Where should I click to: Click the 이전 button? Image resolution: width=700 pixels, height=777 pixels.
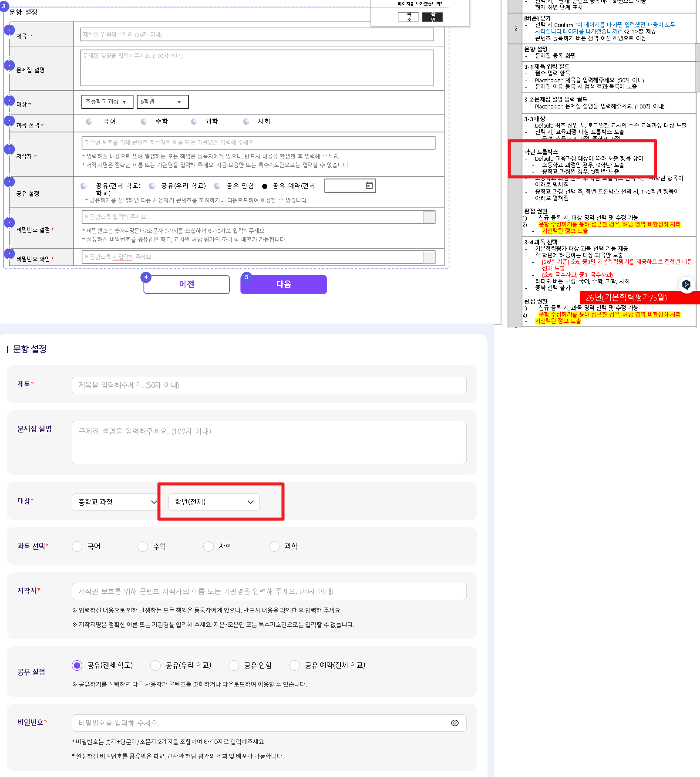coord(186,284)
